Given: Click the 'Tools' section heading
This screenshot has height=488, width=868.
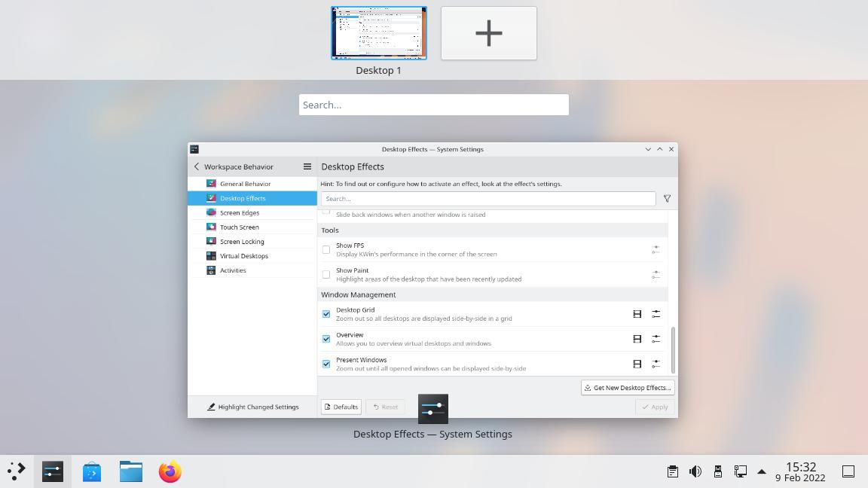Looking at the screenshot, I should 330,230.
